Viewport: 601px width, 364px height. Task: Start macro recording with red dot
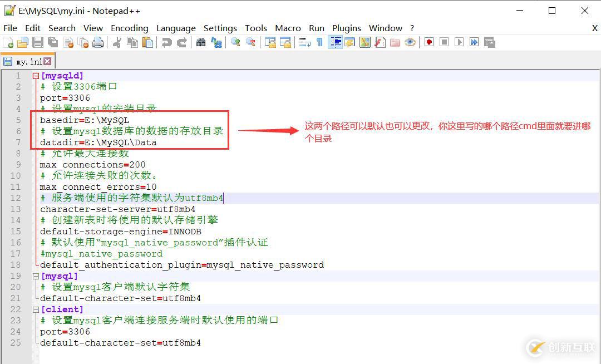coord(429,42)
